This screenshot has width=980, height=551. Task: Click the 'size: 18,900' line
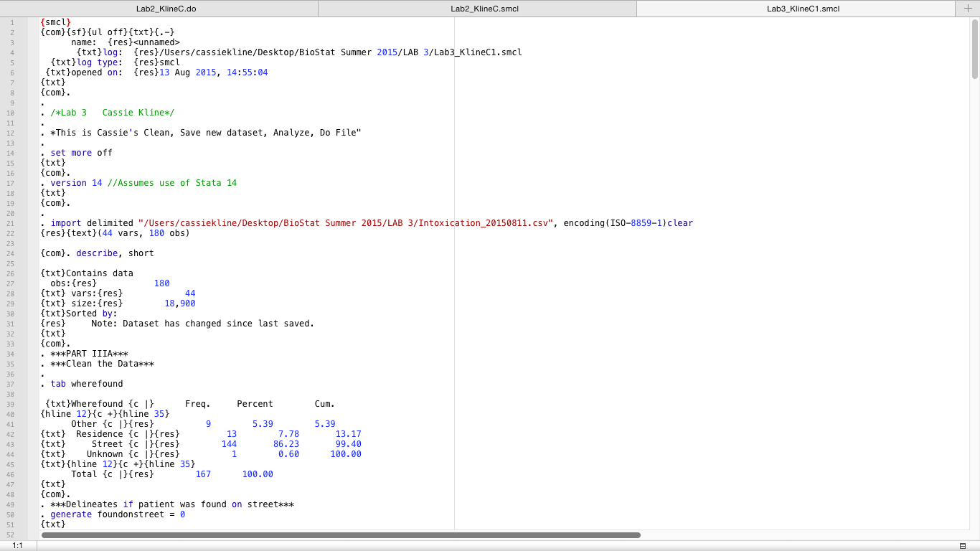(x=118, y=303)
